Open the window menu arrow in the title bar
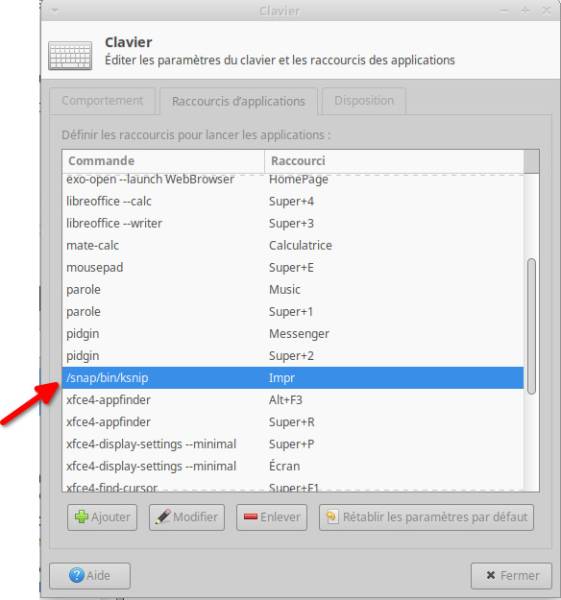 [x=55, y=10]
